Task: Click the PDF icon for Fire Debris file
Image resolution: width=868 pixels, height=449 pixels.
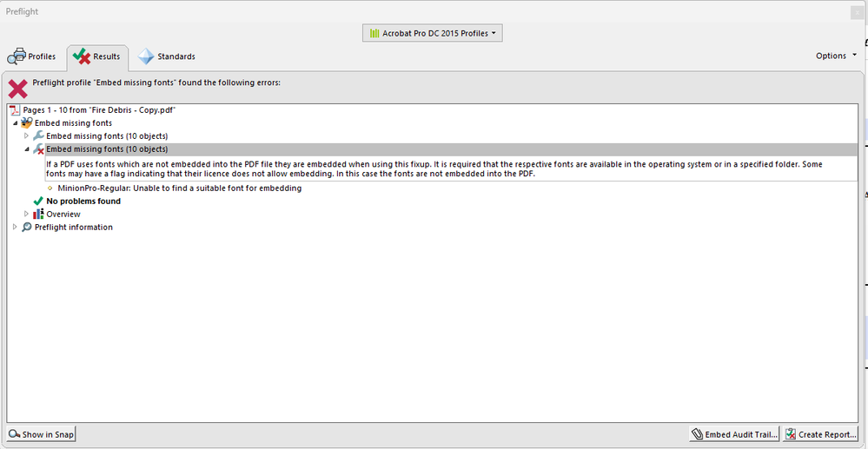Action: tap(15, 110)
